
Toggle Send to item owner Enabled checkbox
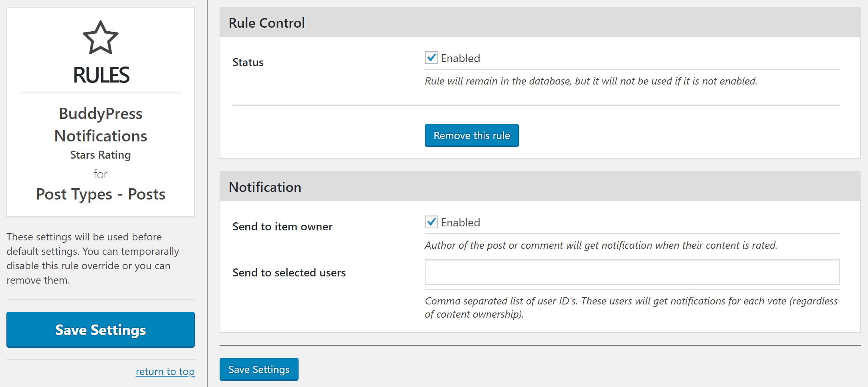coord(431,222)
